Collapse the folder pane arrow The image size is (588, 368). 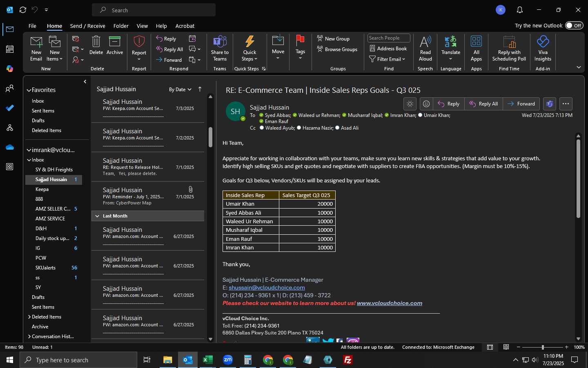[x=85, y=82]
